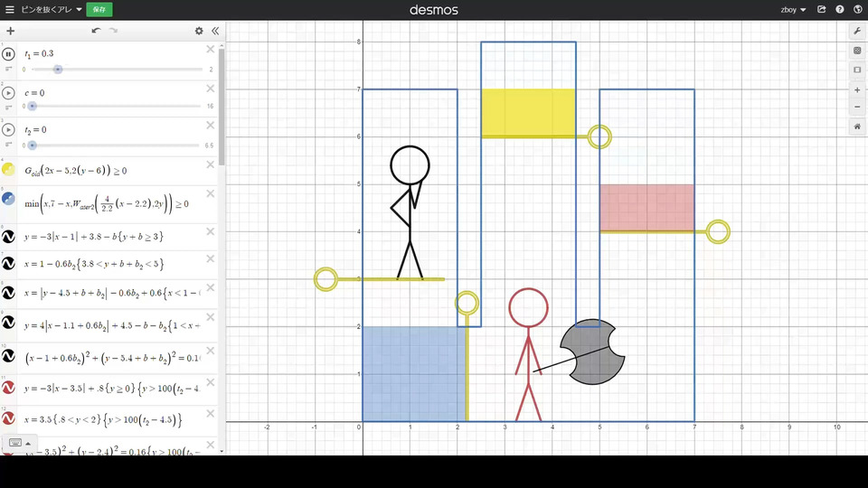
Task: Open the graph title dropdown arrow
Action: (80, 9)
